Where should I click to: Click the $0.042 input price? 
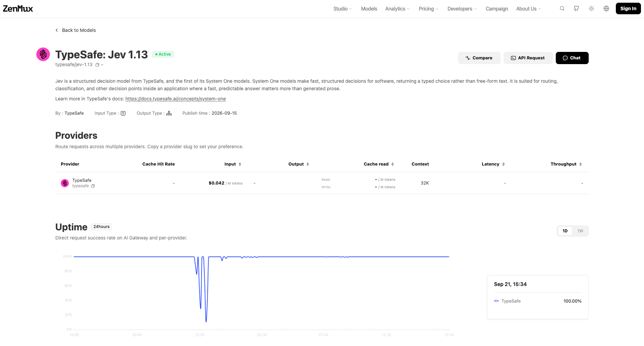click(216, 183)
